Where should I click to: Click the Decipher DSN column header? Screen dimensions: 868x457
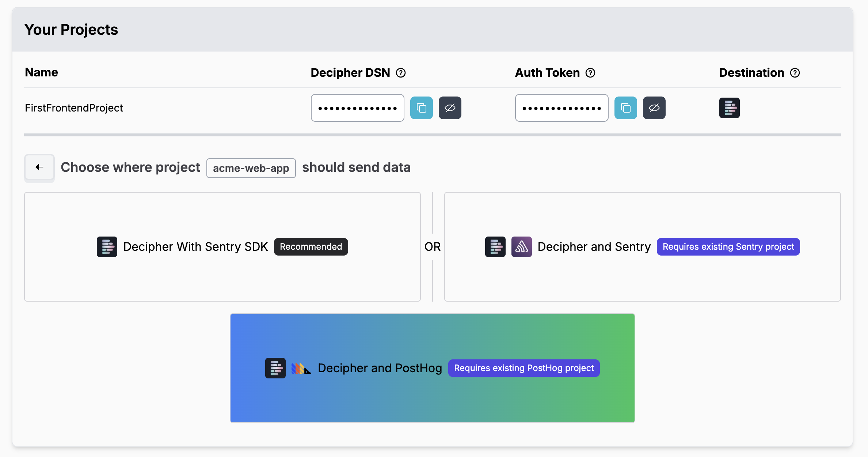pyautogui.click(x=350, y=73)
